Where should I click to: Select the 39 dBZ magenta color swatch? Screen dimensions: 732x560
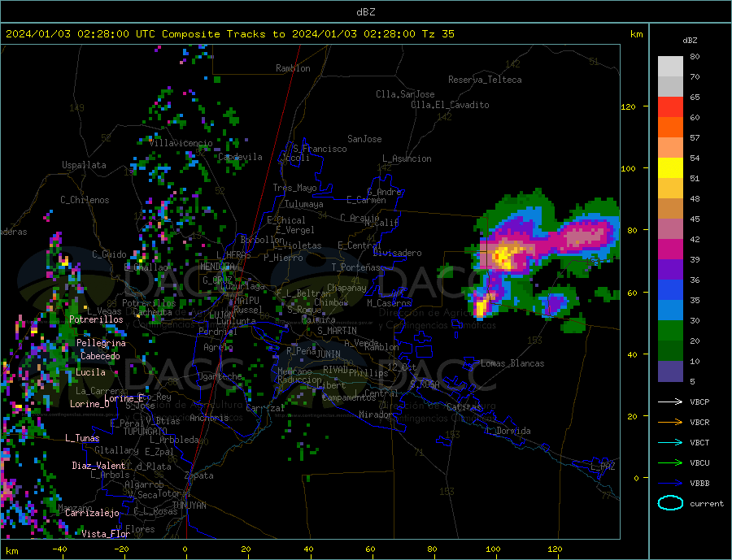670,249
